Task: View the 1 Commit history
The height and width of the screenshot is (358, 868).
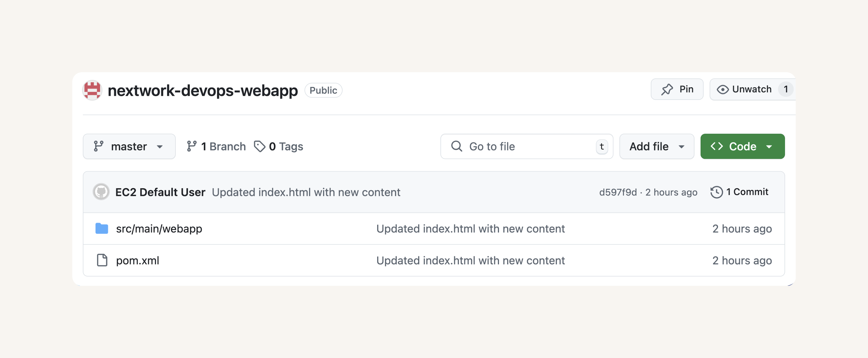Action: click(739, 192)
